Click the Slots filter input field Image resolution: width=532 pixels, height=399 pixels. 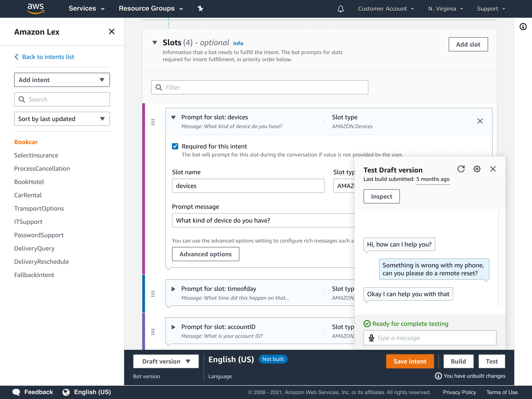(260, 87)
